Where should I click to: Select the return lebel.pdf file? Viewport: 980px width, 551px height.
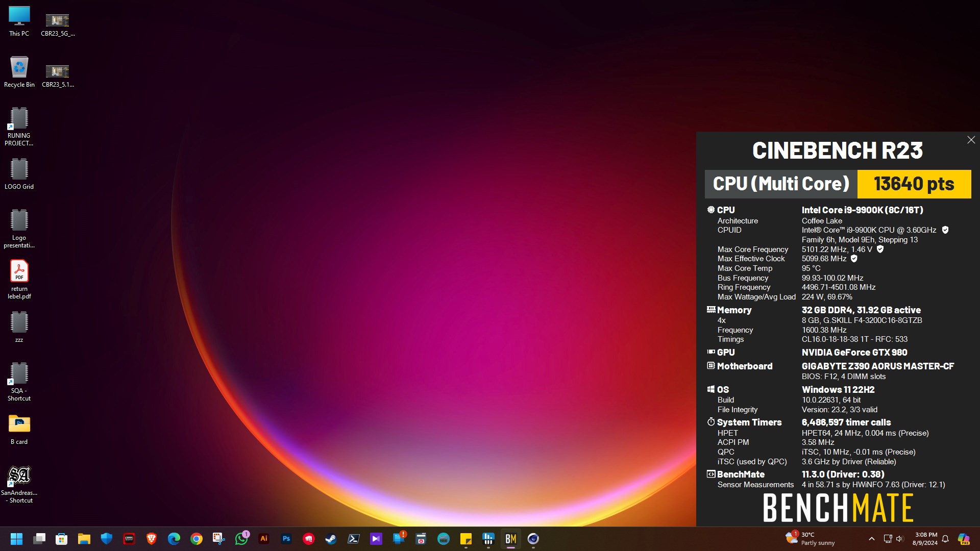19,280
